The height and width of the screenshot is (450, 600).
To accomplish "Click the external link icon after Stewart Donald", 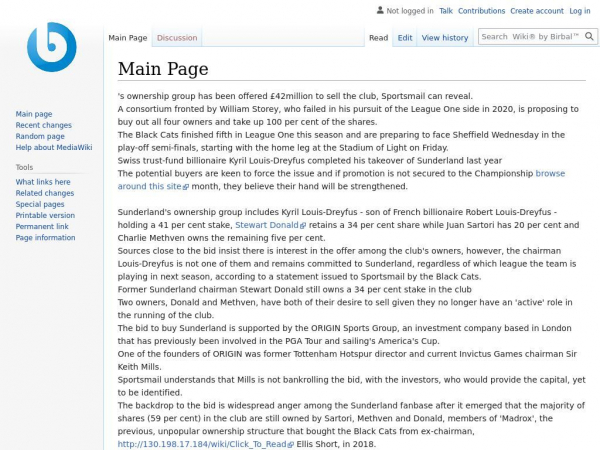I will (303, 226).
